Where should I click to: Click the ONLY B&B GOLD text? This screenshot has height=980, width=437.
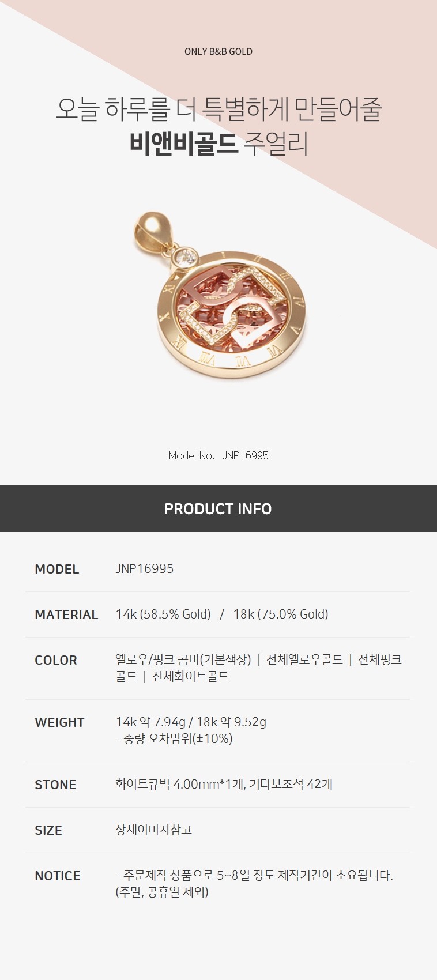coord(218,51)
